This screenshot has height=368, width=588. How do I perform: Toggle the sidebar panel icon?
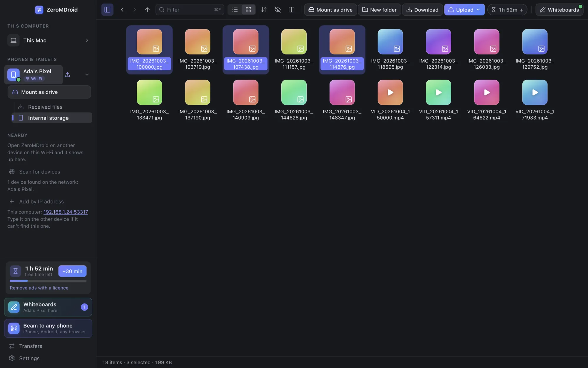point(107,10)
